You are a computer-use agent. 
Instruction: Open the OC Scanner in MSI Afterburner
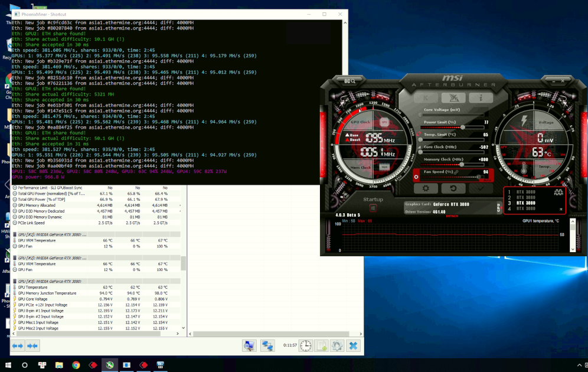tap(349, 81)
